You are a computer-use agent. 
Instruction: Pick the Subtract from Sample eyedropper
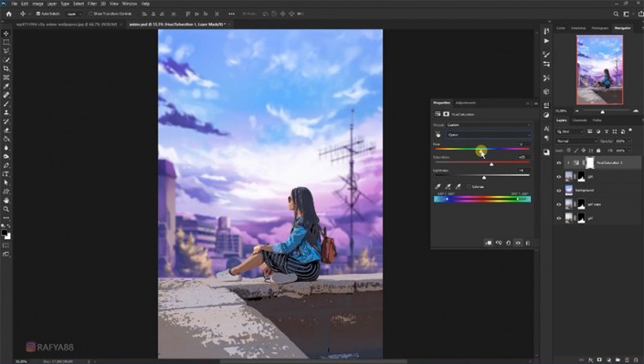(x=458, y=186)
